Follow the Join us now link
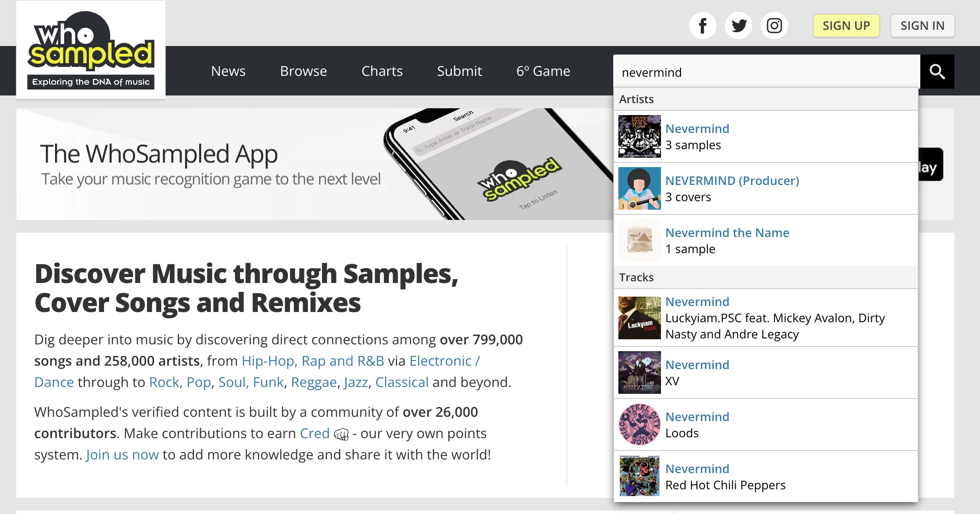 coord(122,455)
